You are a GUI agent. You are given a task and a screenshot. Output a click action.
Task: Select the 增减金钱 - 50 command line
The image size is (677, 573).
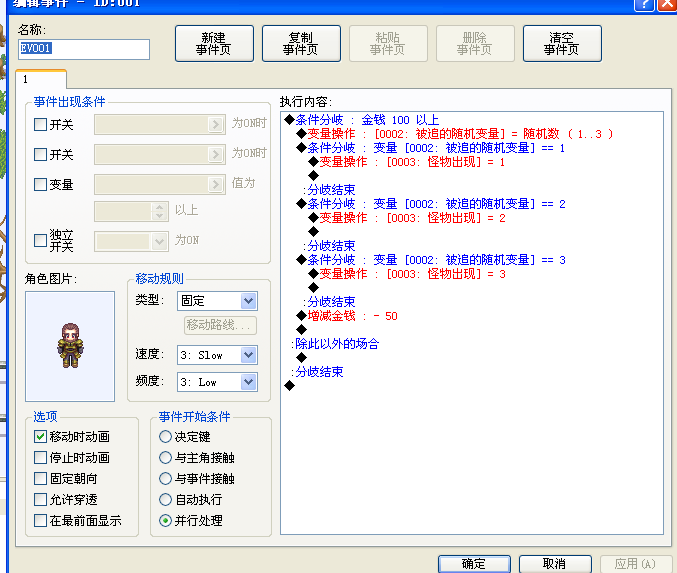coord(347,316)
